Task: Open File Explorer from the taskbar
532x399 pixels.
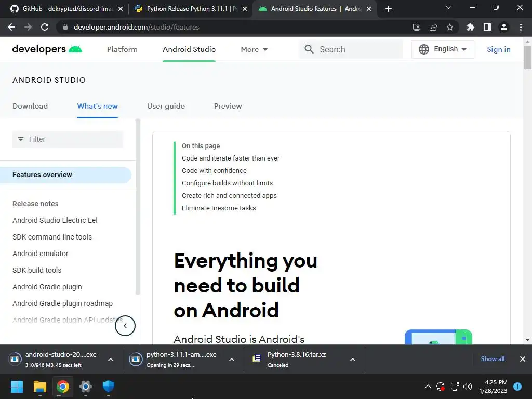Action: tap(39, 387)
